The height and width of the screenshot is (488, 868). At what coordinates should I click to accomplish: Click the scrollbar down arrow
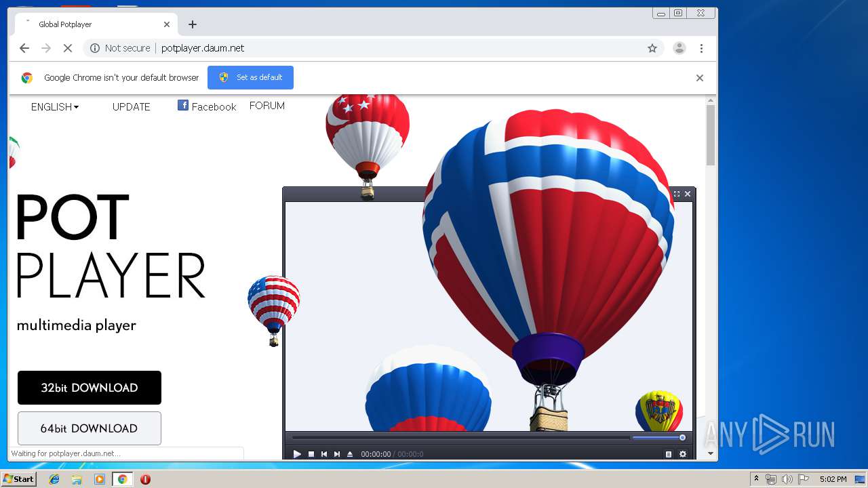pos(711,453)
